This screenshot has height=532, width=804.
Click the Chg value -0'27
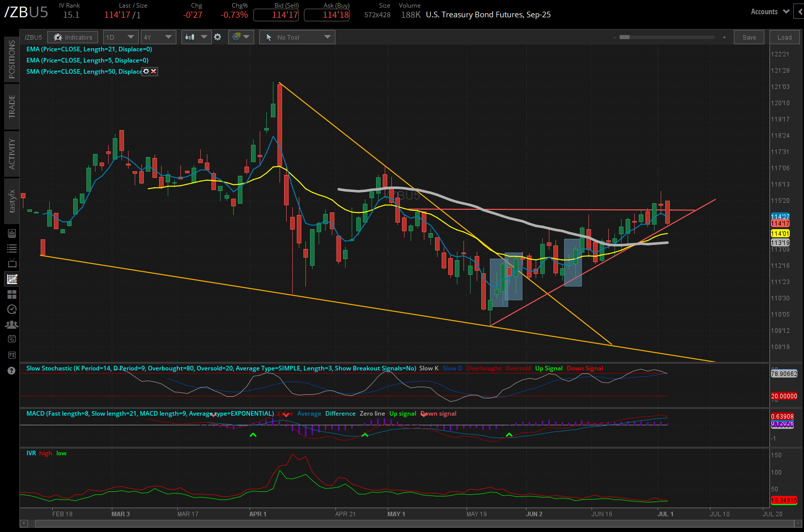(x=193, y=15)
